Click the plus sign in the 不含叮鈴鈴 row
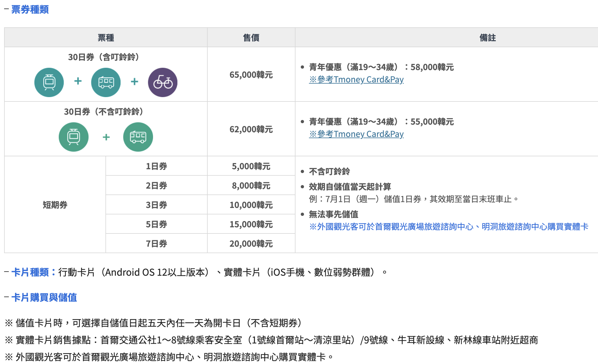 tap(106, 137)
